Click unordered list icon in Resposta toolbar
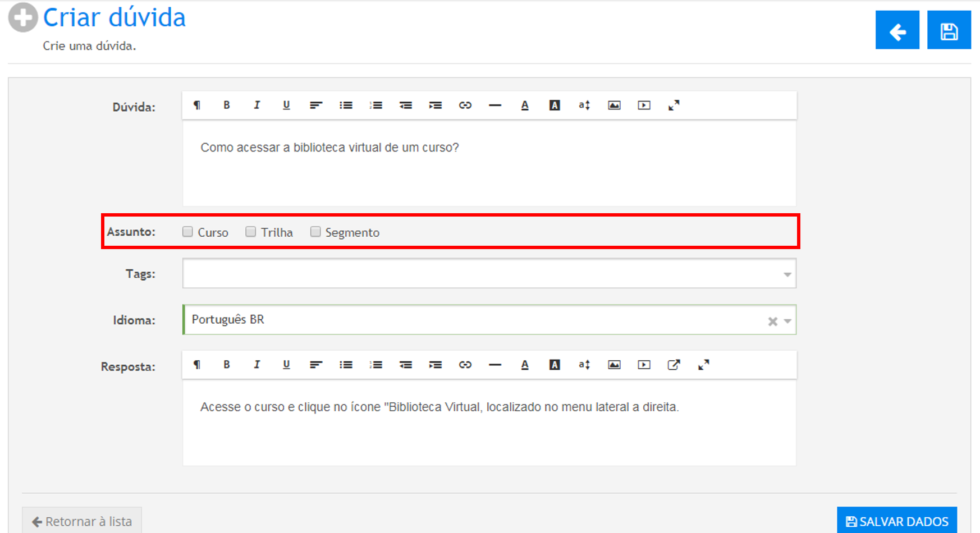 pyautogui.click(x=346, y=365)
